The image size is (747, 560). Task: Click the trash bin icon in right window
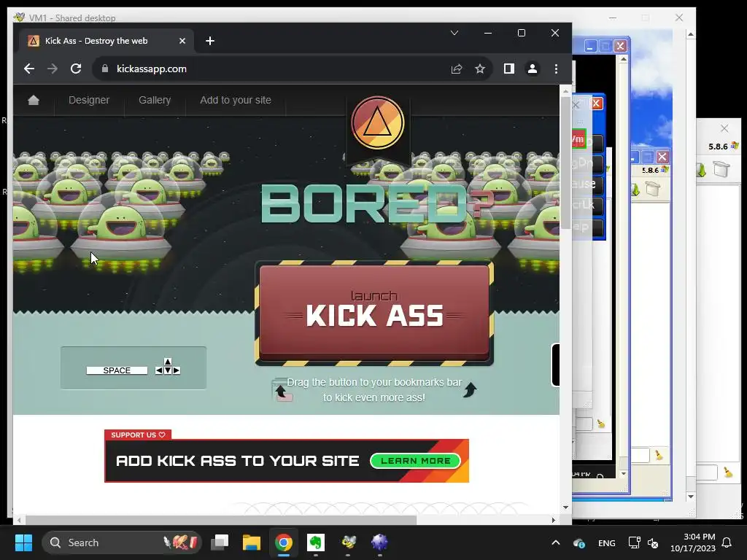coord(721,168)
